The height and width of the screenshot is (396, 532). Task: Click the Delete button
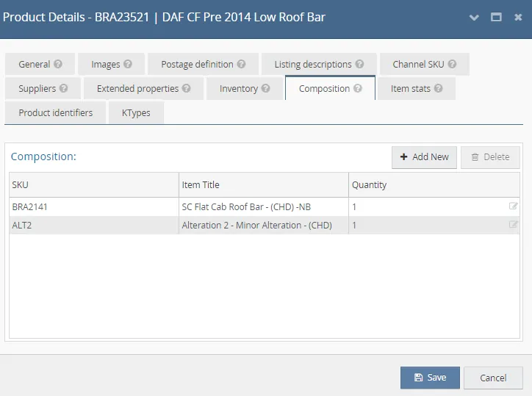click(x=490, y=157)
